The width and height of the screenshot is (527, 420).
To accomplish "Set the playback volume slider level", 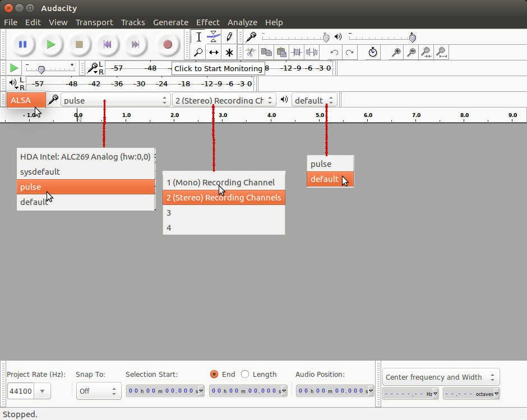I will pos(412,38).
